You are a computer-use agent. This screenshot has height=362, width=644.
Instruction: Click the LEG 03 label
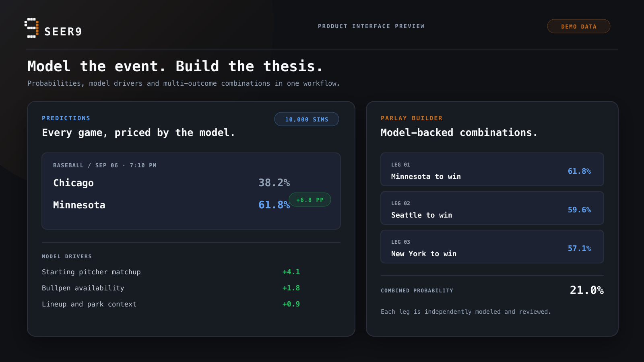pos(400,242)
